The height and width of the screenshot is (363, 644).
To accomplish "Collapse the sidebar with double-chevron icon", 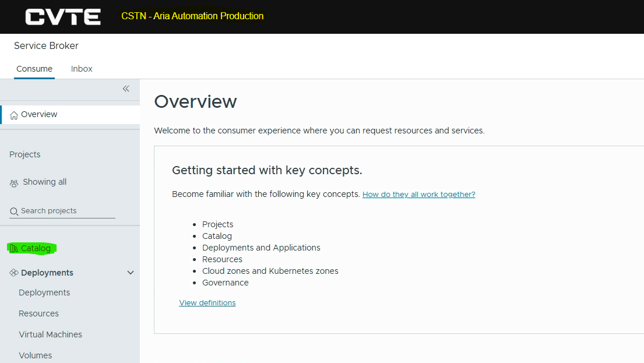I will pyautogui.click(x=126, y=89).
